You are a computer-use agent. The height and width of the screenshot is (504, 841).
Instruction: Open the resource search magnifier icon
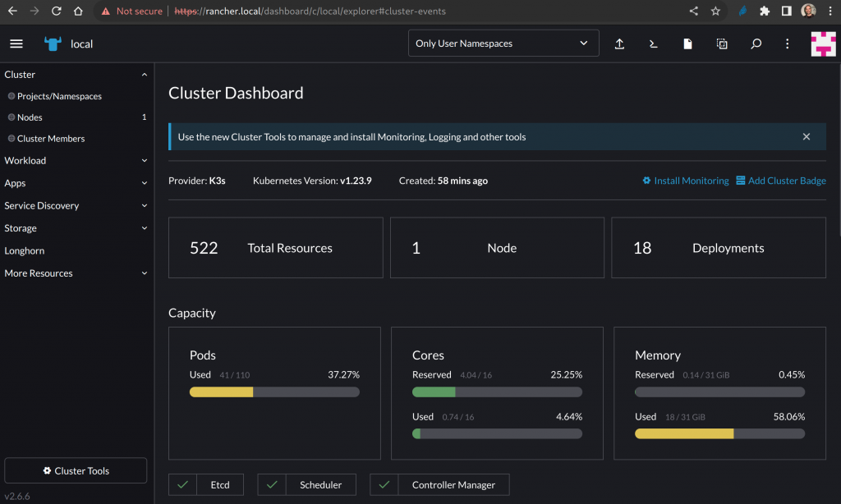756,44
